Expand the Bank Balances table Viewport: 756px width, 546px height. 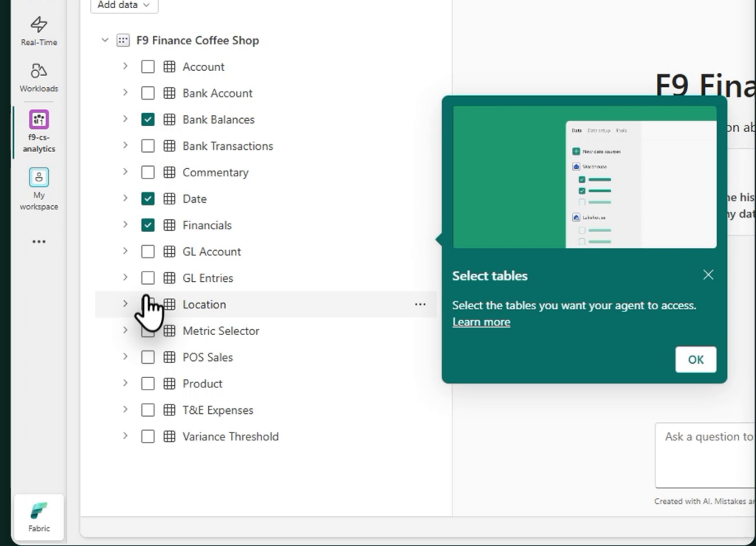(x=126, y=119)
